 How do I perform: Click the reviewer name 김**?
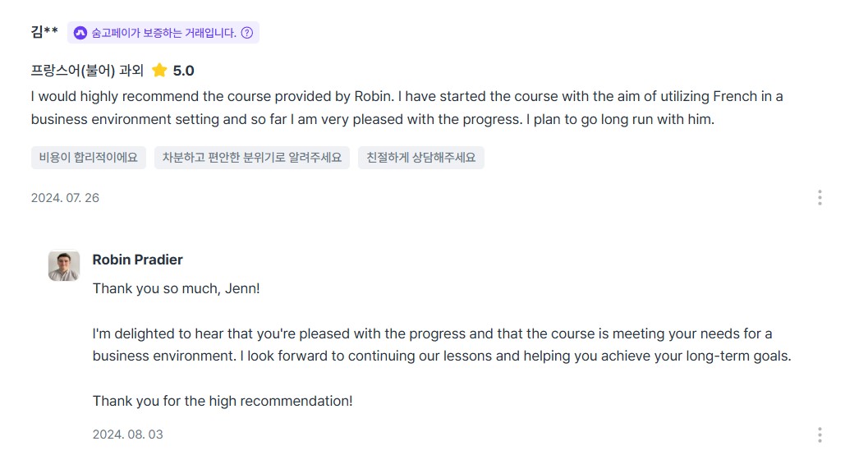tap(44, 32)
